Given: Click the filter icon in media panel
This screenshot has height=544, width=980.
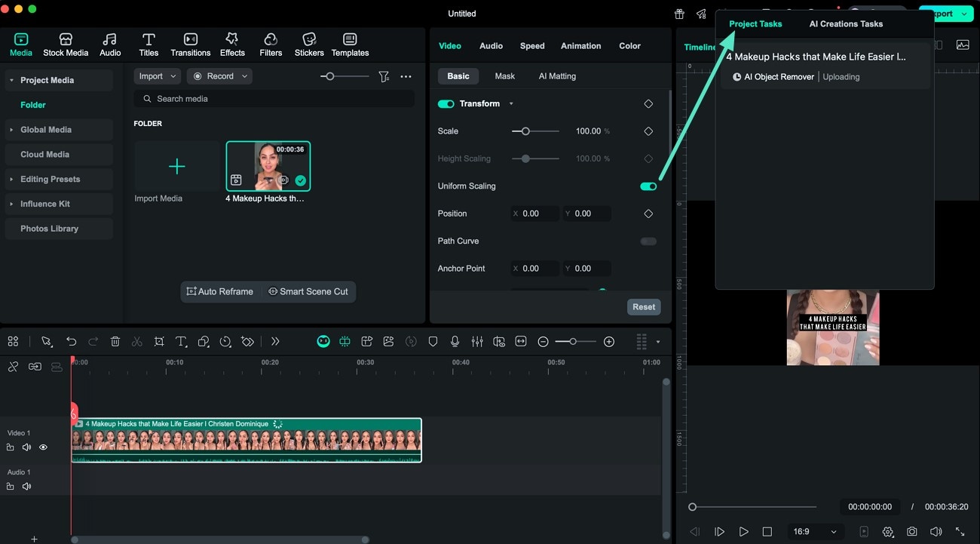Looking at the screenshot, I should click(x=384, y=76).
